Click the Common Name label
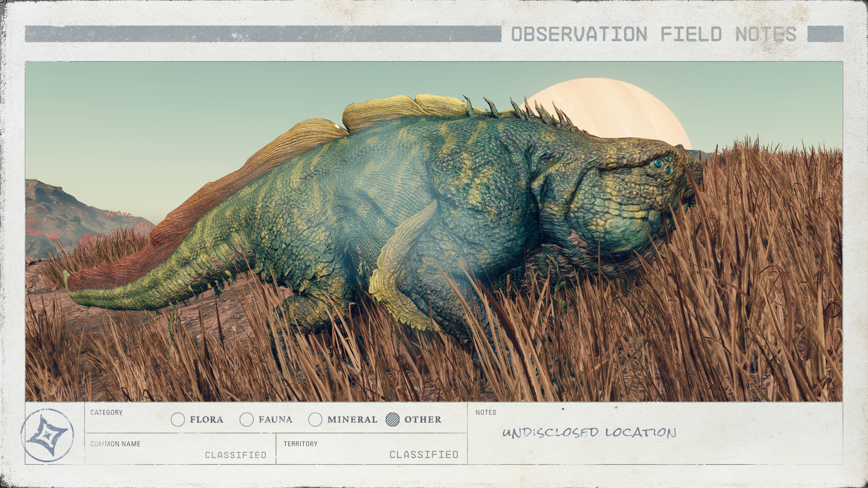The image size is (868, 488). pyautogui.click(x=115, y=444)
